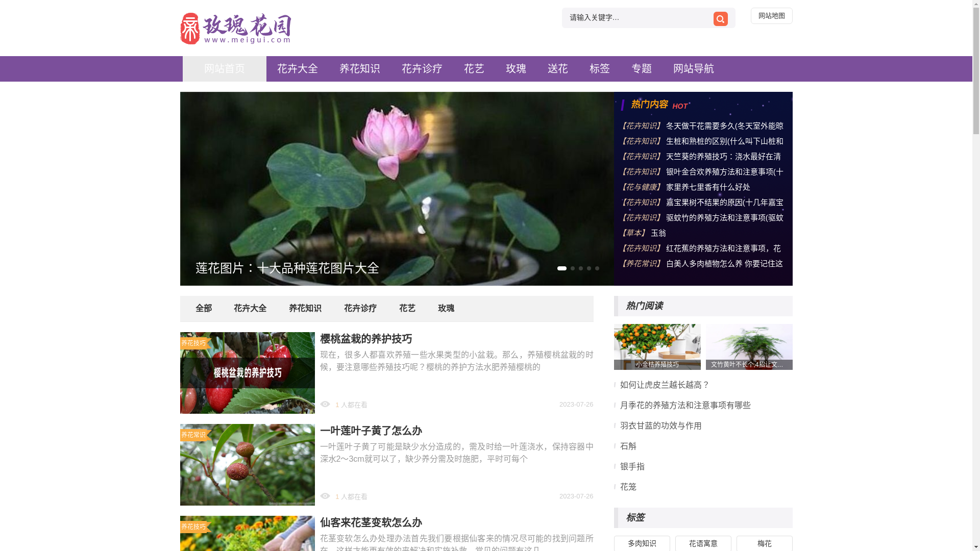Open hot article 嘉宝果树不结果的原因
The height and width of the screenshot is (551, 980).
click(x=724, y=203)
